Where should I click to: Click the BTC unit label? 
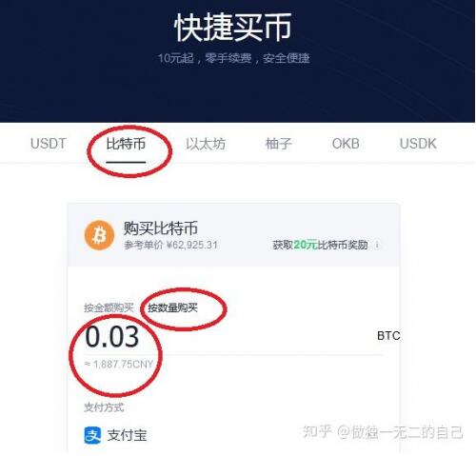coord(388,336)
